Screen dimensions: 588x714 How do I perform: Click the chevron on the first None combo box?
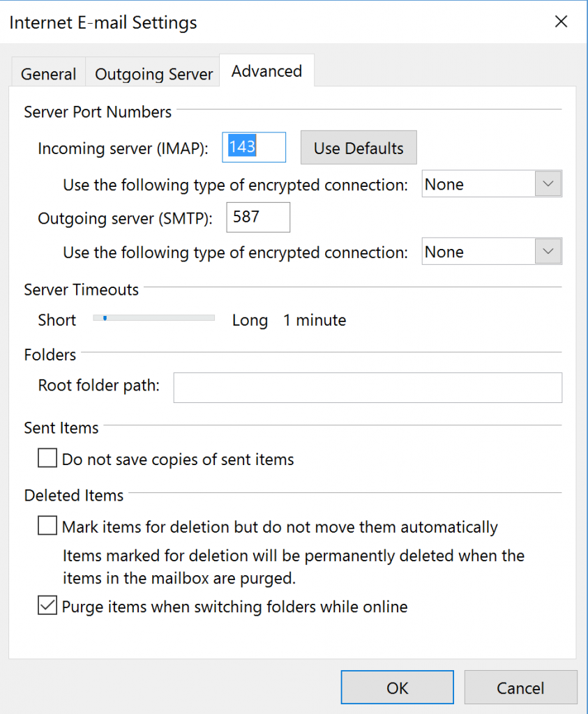point(548,183)
